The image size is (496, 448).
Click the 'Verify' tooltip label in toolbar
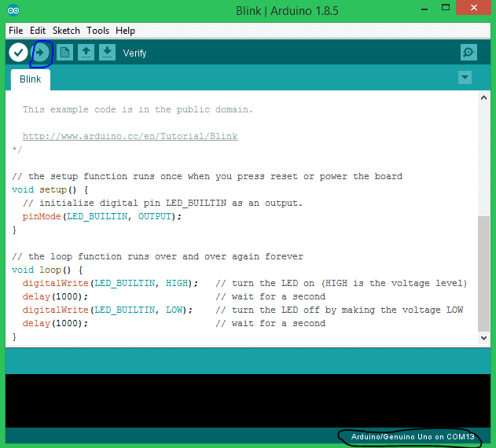tap(134, 53)
